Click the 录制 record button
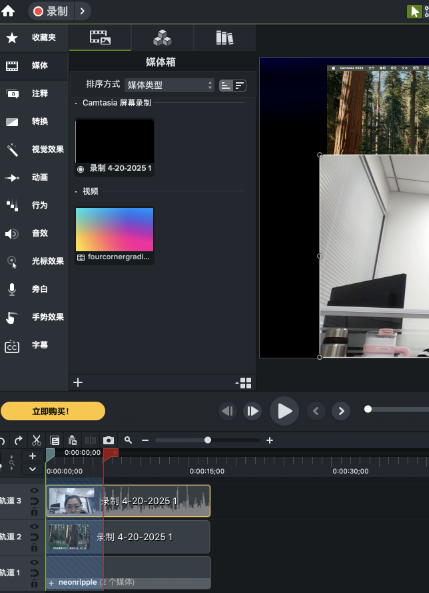429x593 pixels. [x=51, y=11]
